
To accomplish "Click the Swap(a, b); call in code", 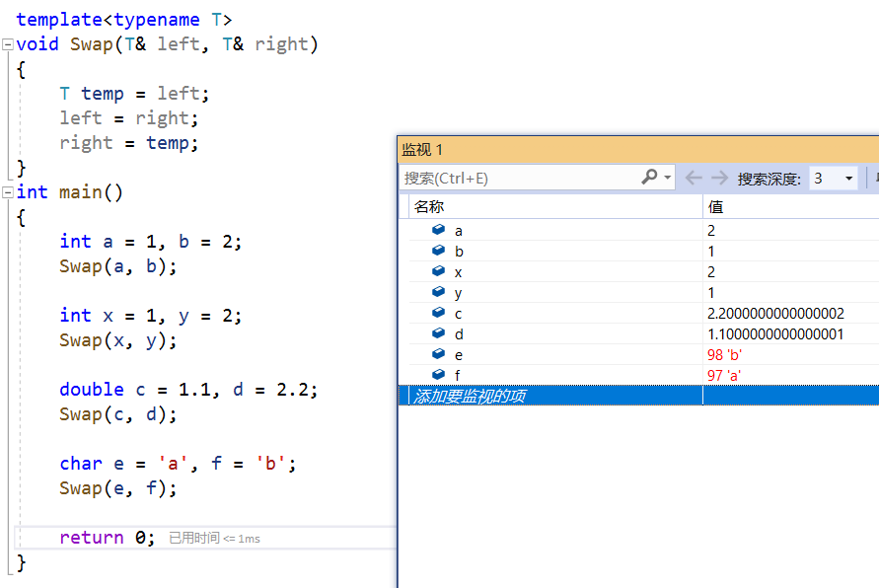I will pyautogui.click(x=117, y=266).
